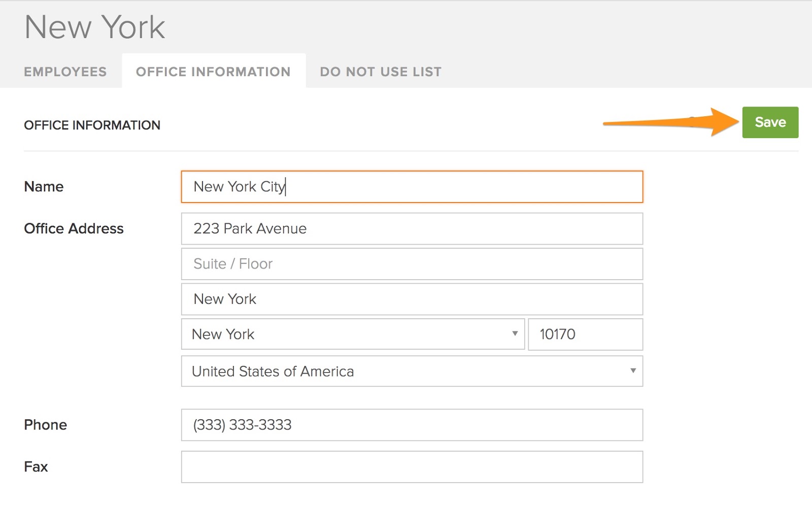Click the Office Information section heading
The image size is (812, 505).
pos(92,125)
